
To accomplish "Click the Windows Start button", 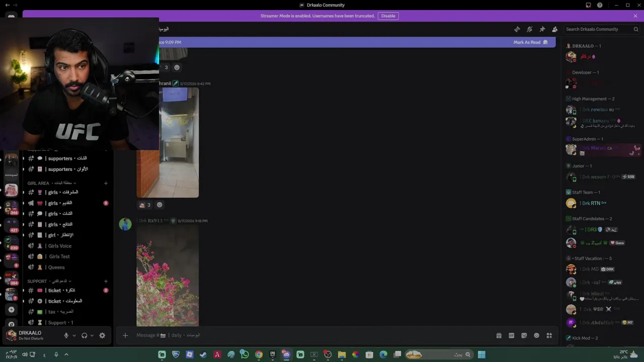I will point(481,354).
